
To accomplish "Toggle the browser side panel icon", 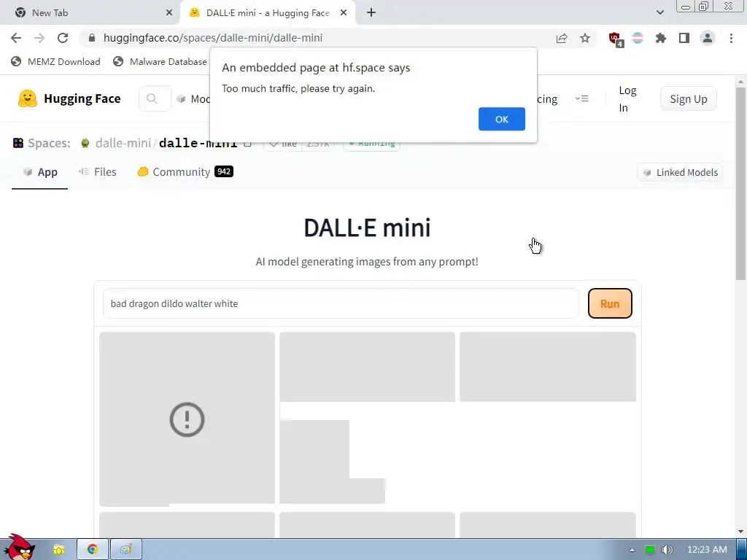I will (x=684, y=38).
